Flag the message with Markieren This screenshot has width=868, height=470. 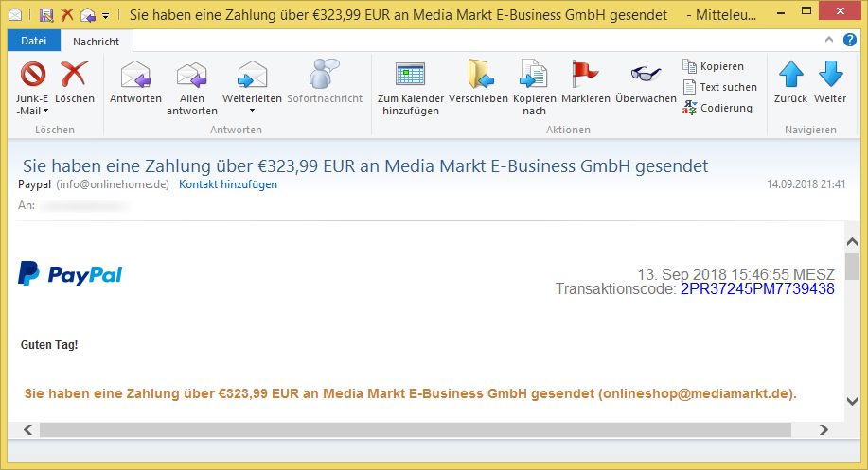(586, 82)
